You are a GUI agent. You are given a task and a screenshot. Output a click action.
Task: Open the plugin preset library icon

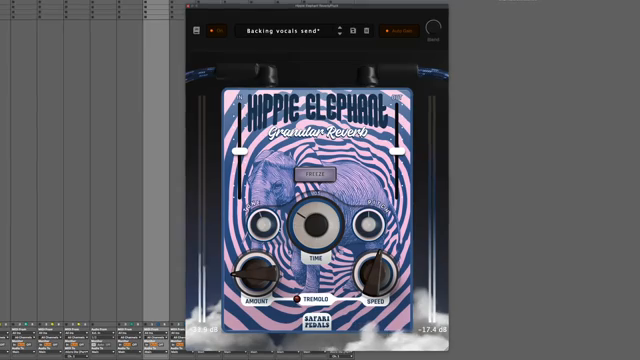pyautogui.click(x=196, y=31)
